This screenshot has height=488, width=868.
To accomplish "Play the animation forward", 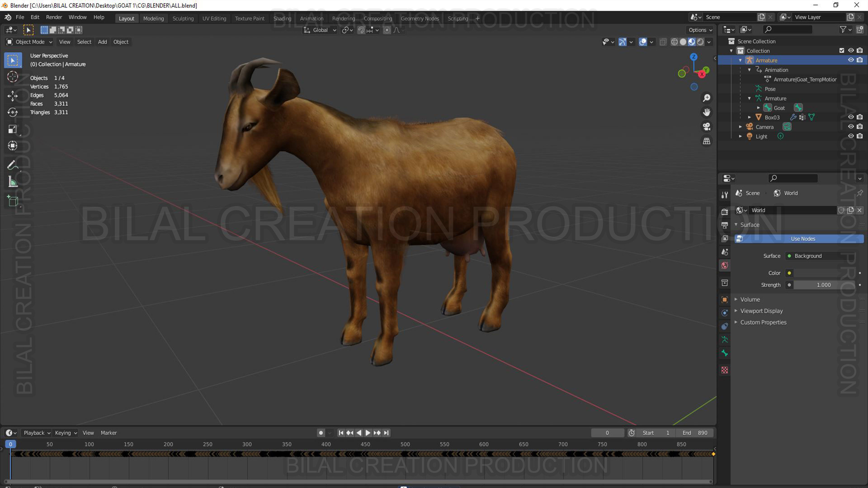I will pos(368,433).
